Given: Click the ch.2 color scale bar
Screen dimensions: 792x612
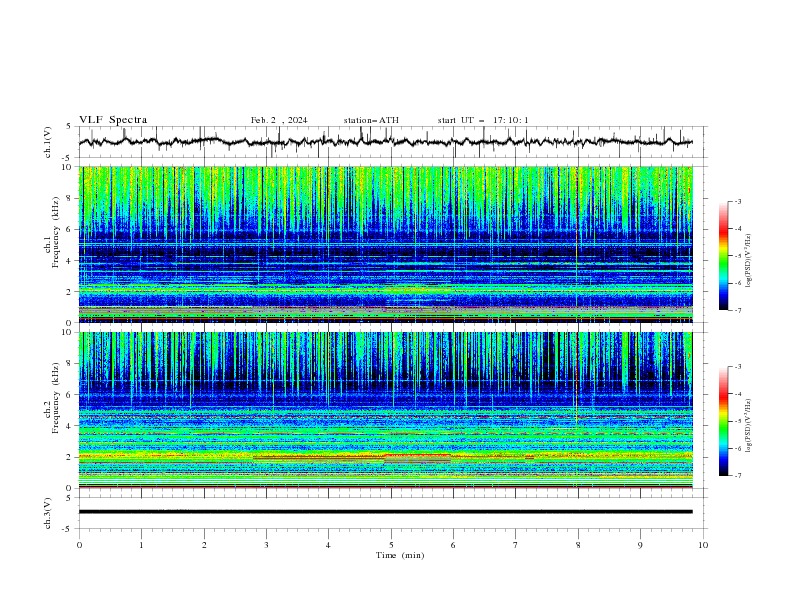Looking at the screenshot, I should (x=723, y=421).
